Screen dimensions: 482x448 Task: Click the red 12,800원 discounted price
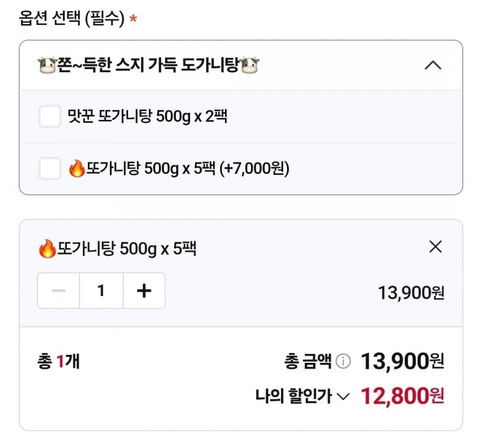point(402,396)
